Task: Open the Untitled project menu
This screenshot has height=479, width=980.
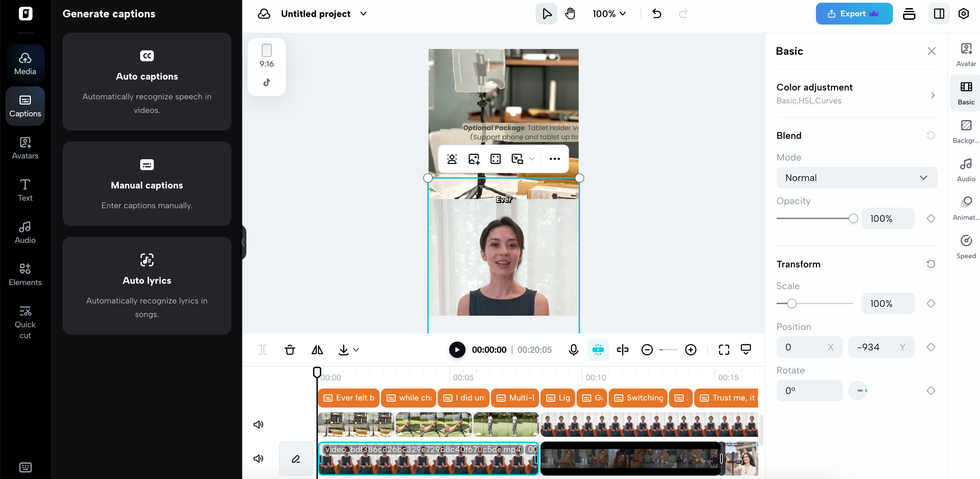Action: coord(323,14)
